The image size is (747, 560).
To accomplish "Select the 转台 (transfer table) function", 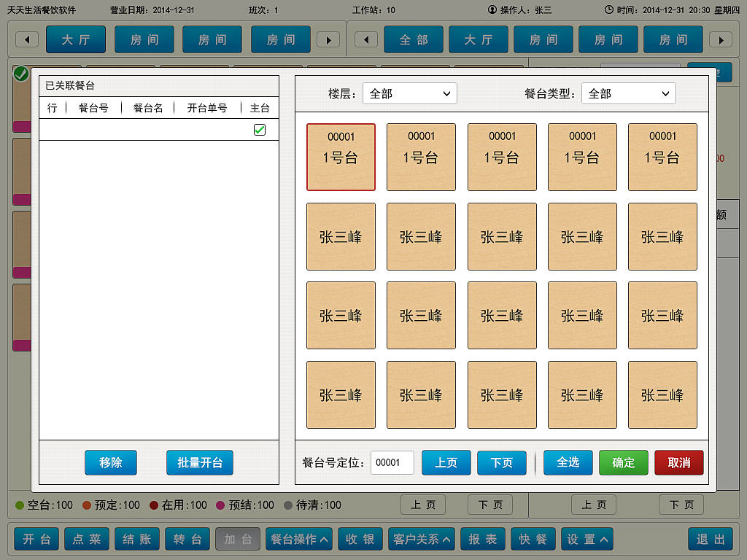I will [x=187, y=539].
